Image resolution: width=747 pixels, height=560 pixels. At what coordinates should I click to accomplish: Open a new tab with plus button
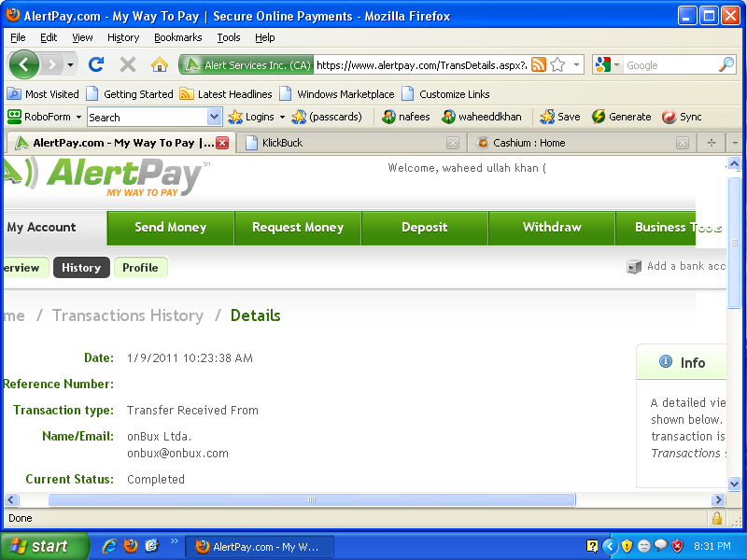712,143
